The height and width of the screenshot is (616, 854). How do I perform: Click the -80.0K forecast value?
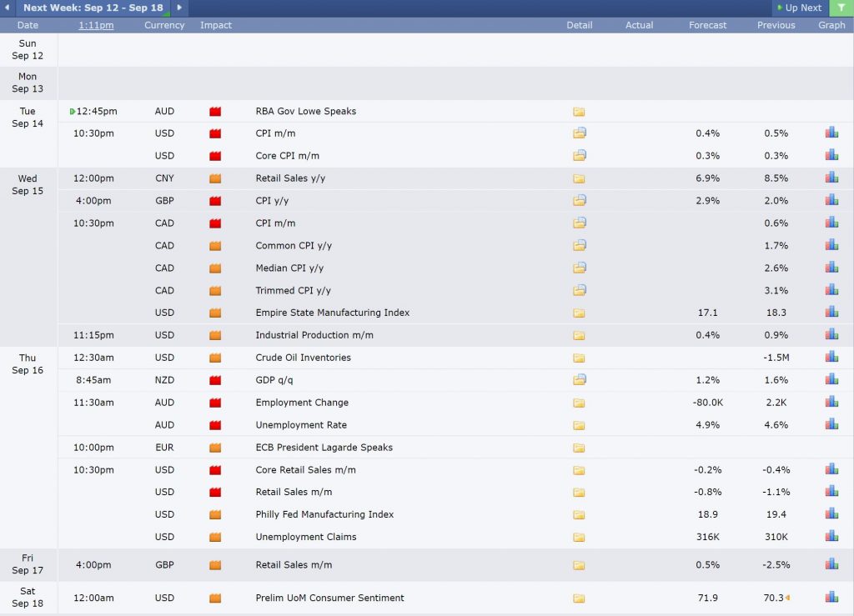(x=707, y=402)
